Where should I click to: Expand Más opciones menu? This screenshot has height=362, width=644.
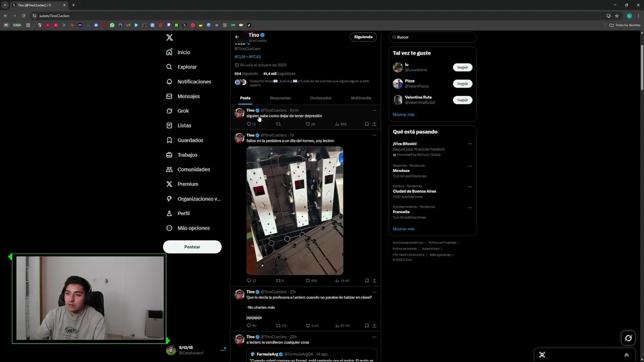(188, 228)
